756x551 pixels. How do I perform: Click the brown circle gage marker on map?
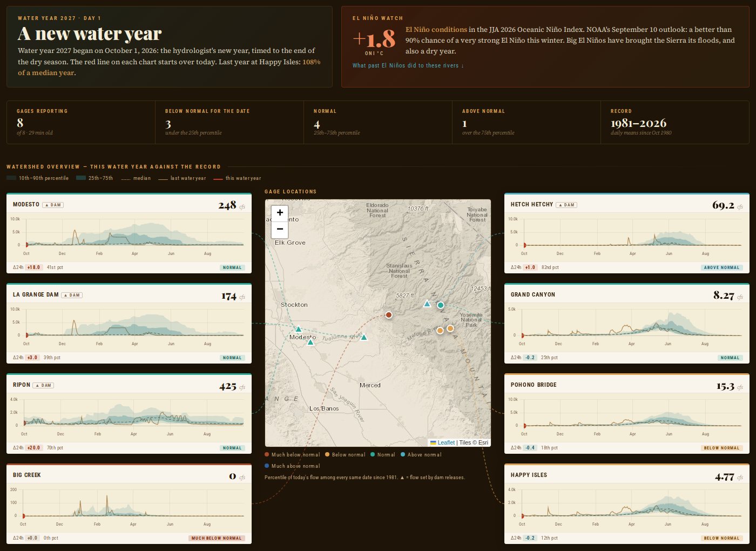(388, 315)
